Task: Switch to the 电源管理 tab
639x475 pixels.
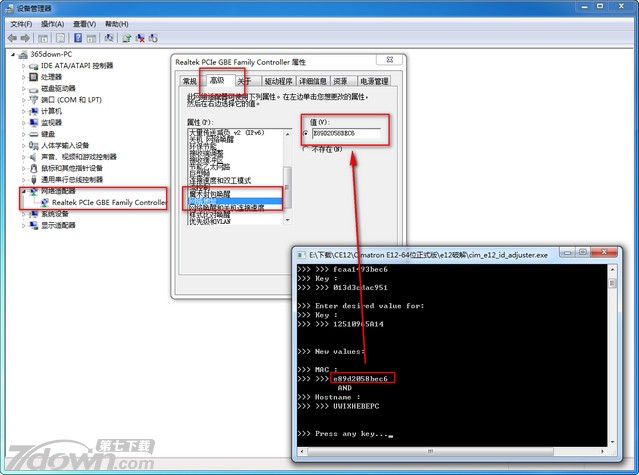Action: click(x=374, y=81)
